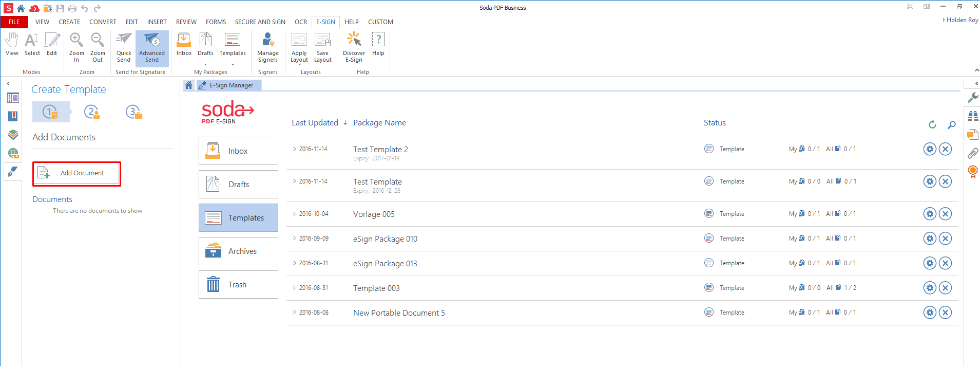The image size is (980, 366).
Task: Collapse the ribbon with the arrow
Action: [976, 70]
